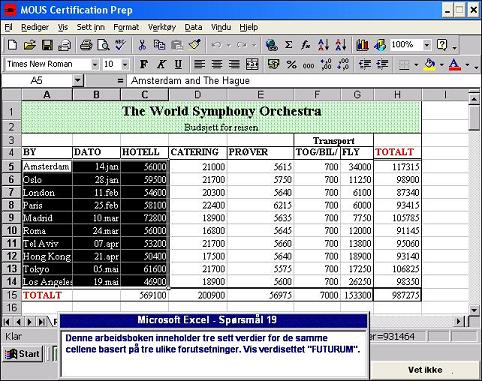The width and height of the screenshot is (482, 381).
Task: Open the Data menu
Action: 193,27
